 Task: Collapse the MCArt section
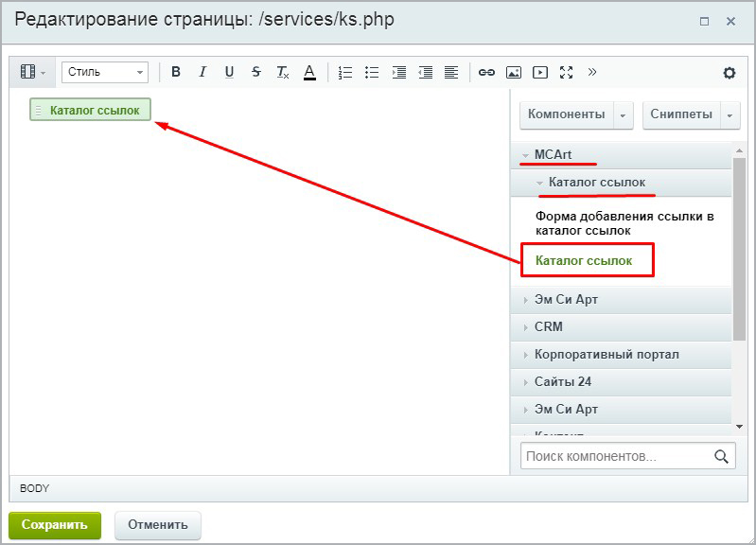pyautogui.click(x=621, y=155)
